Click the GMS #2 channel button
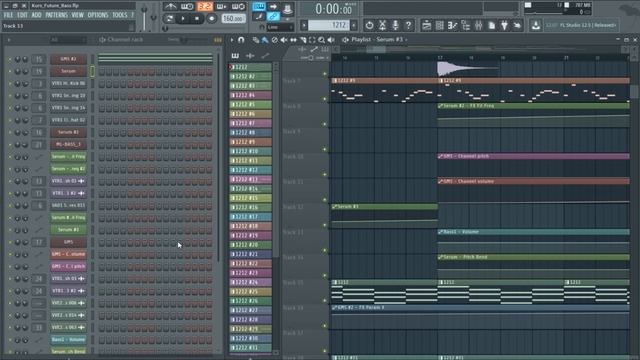 [x=68, y=59]
